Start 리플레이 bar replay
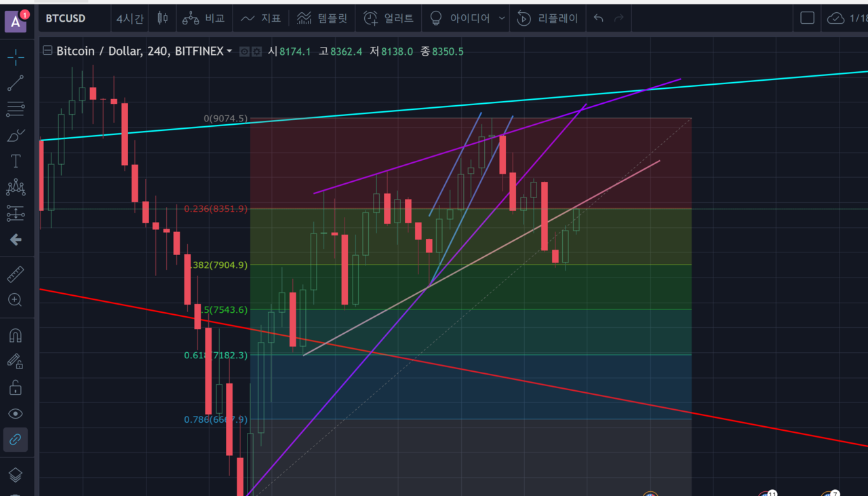Image resolution: width=868 pixels, height=496 pixels. 548,18
